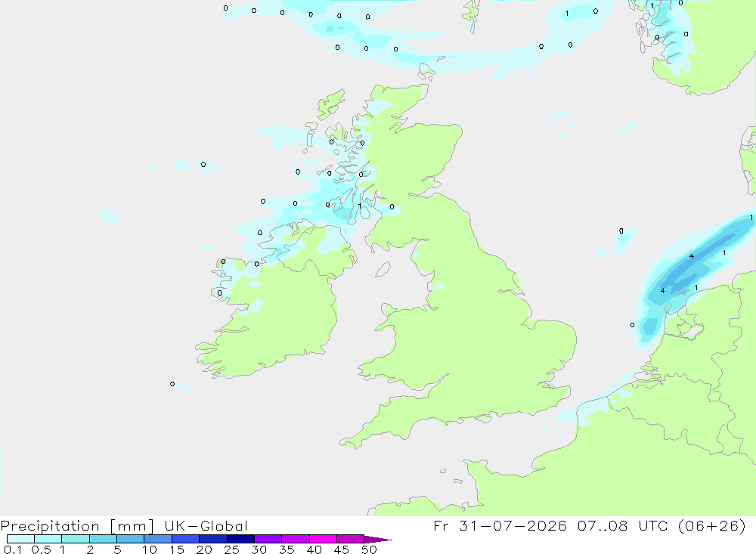Click the '(06+26)' forecast run label
Screen dimensions: 756x554
(711, 525)
